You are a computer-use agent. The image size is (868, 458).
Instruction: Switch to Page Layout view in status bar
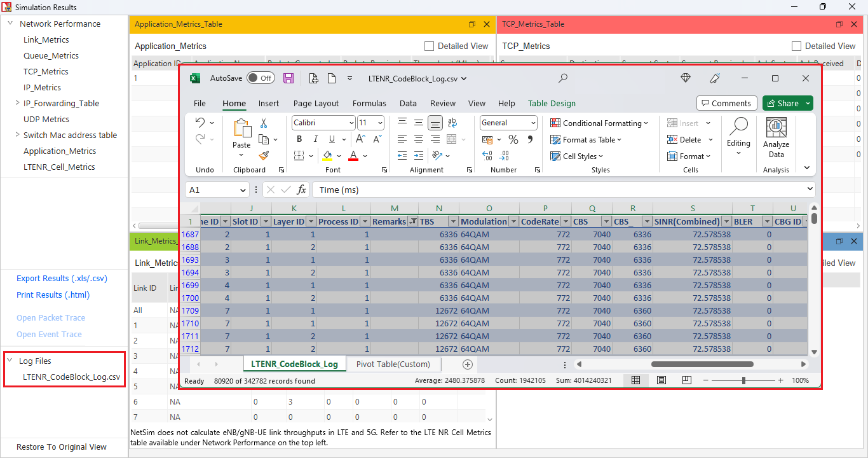coord(661,380)
